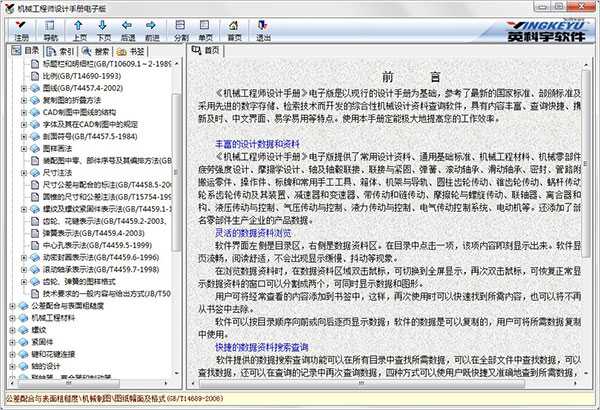This screenshot has width=600, height=410.
Task: Open the 首页 home page icon
Action: coord(234,29)
